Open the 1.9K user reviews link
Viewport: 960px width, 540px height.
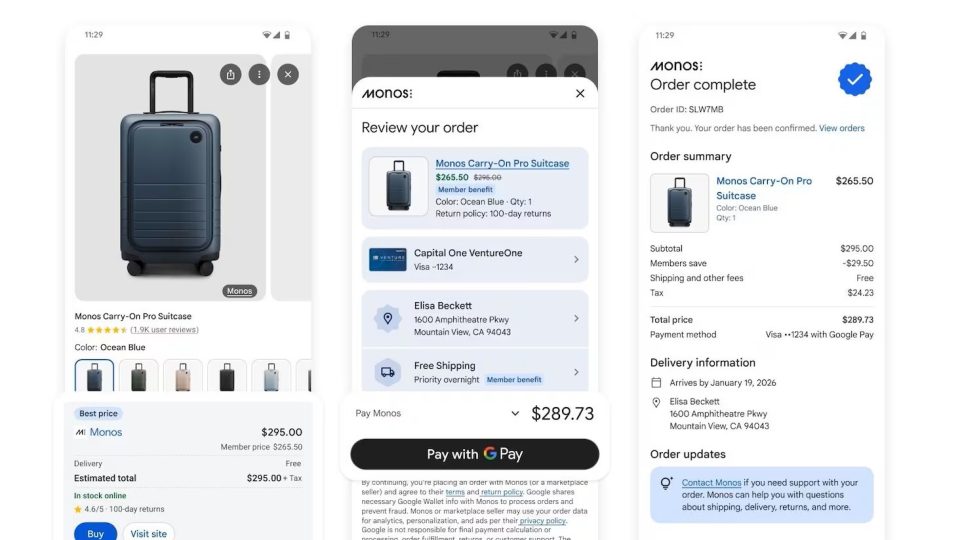(x=164, y=330)
